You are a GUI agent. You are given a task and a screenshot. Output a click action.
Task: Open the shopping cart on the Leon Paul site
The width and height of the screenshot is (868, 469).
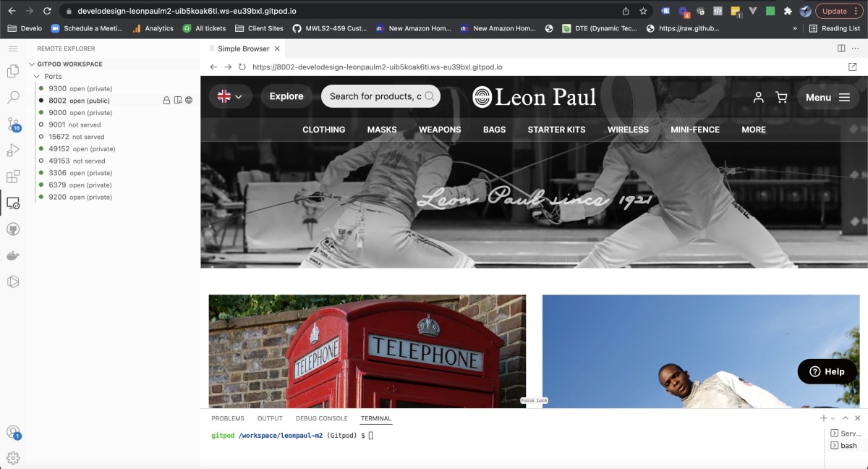(x=782, y=96)
